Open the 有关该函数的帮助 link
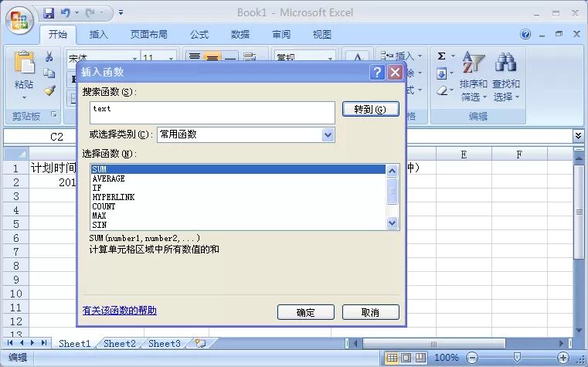Viewport: 588px width, 367px height. [x=119, y=311]
